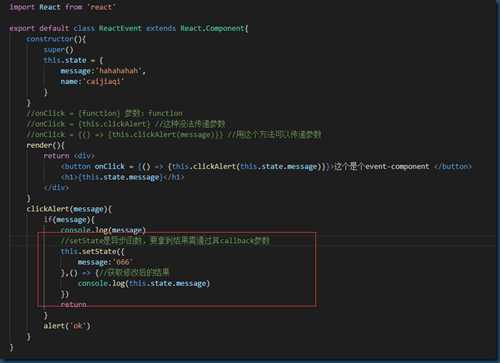This screenshot has width=500, height=363.
Task: Click the "},() => {" callback line
Action: point(115,273)
